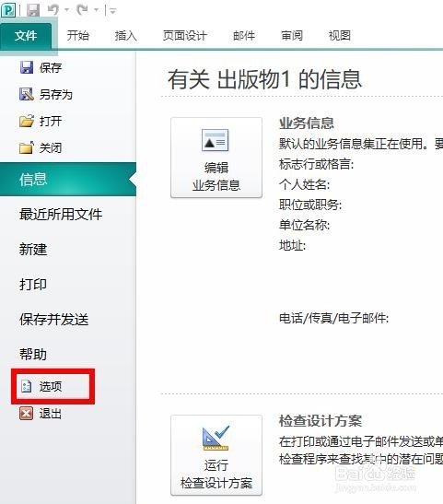Switch to the 页面设计 ribbon tab

click(185, 35)
